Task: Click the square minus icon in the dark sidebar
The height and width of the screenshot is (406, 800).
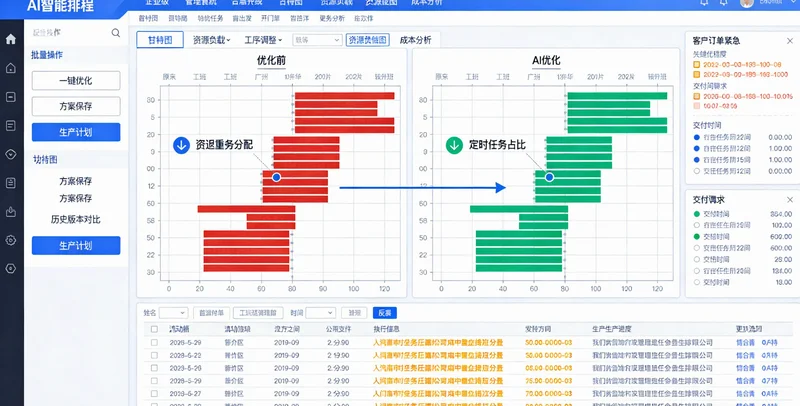Action: 11,97
